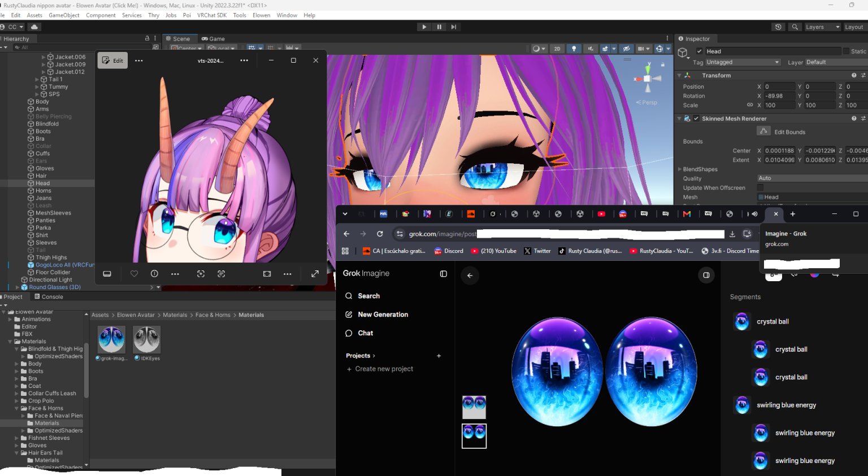Toggle scene audio in Scene toolbar

pyautogui.click(x=590, y=49)
